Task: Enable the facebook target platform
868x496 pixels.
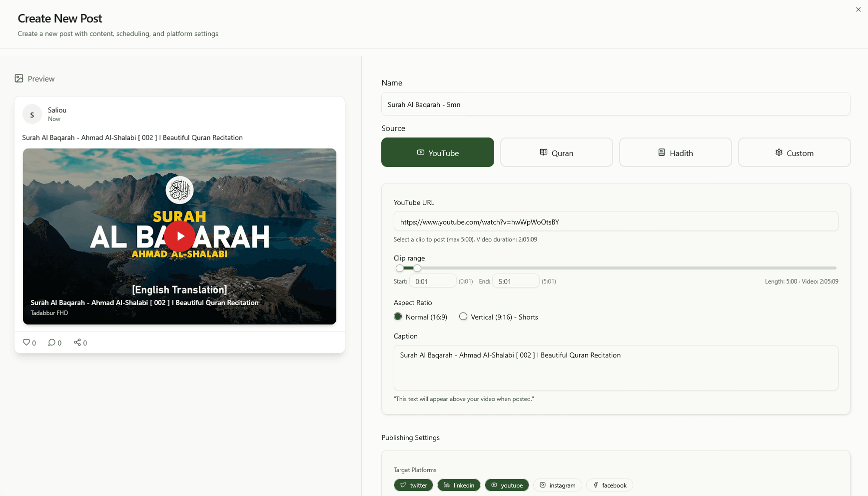Action: tap(609, 485)
